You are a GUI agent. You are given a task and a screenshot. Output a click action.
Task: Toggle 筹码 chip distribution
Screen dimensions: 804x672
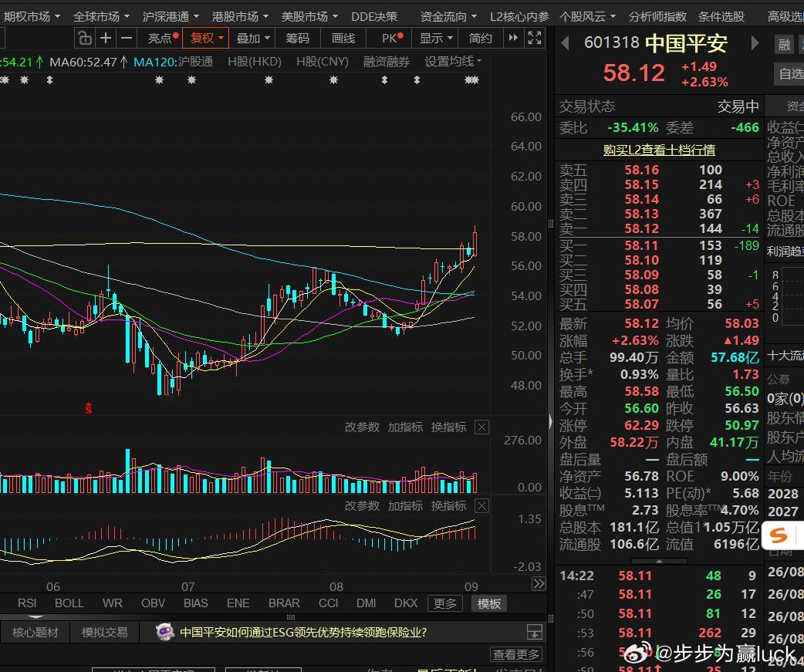click(x=297, y=39)
